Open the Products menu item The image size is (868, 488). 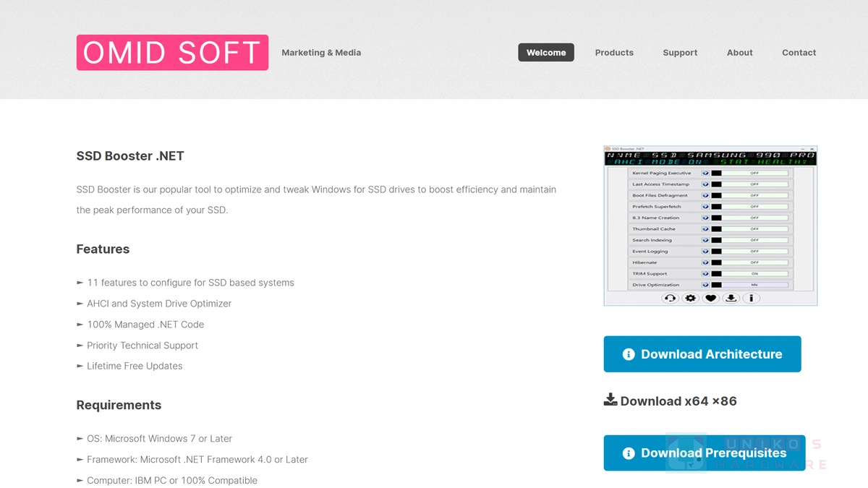[x=614, y=53]
